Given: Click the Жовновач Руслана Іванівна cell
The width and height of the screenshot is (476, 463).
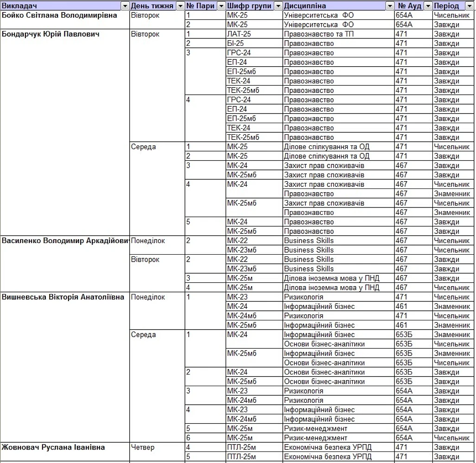Looking at the screenshot, I should click(x=53, y=447).
